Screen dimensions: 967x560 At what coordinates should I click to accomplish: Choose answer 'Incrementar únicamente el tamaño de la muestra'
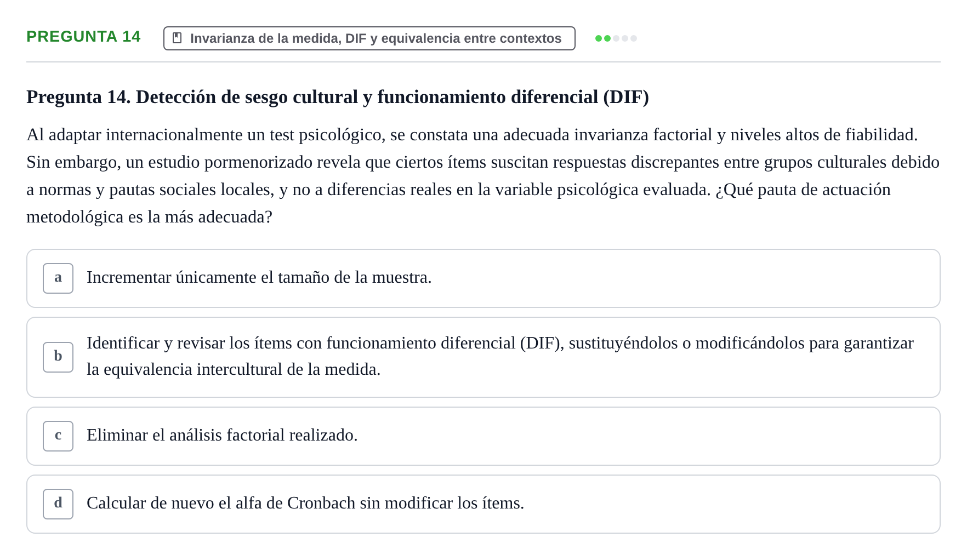484,278
